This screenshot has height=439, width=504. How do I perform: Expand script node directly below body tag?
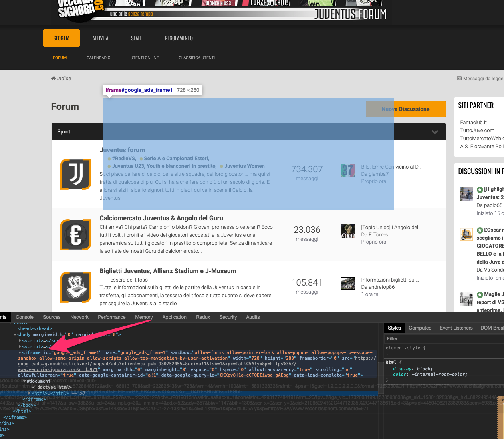(x=20, y=340)
